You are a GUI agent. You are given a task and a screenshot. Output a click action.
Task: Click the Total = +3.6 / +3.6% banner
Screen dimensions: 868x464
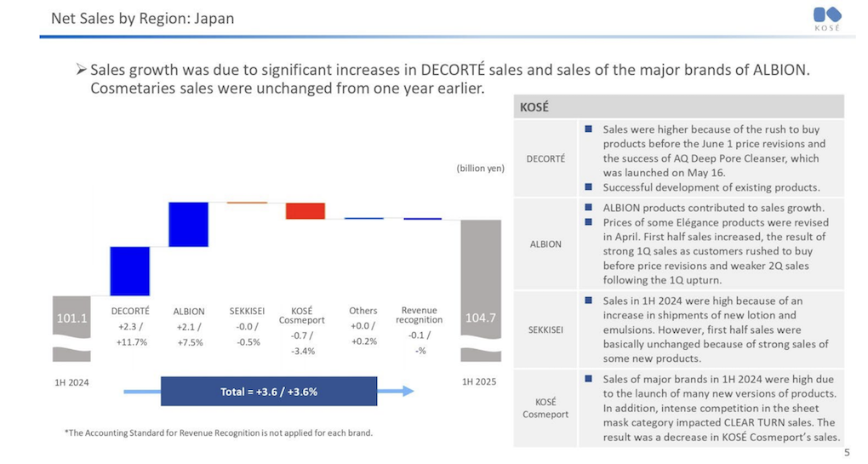coord(269,392)
